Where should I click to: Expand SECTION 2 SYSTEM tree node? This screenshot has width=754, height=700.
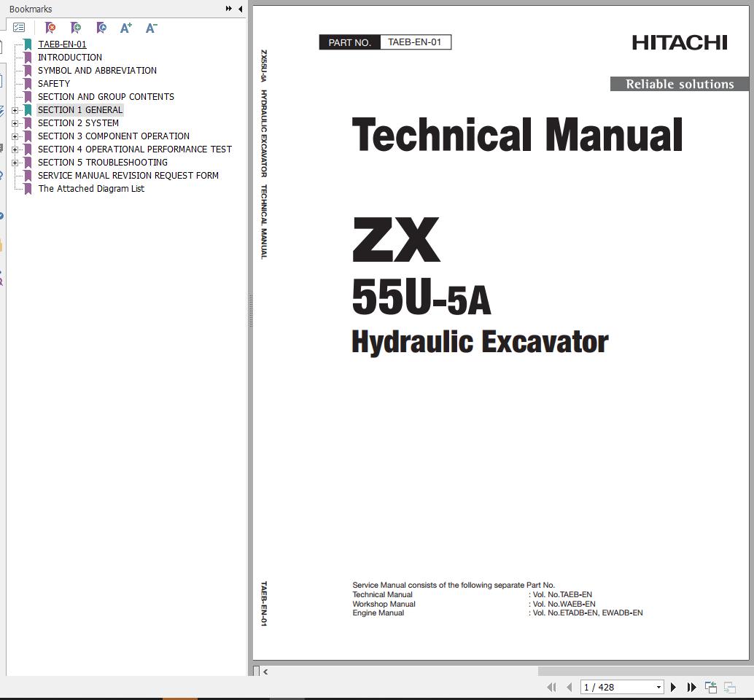pyautogui.click(x=15, y=123)
